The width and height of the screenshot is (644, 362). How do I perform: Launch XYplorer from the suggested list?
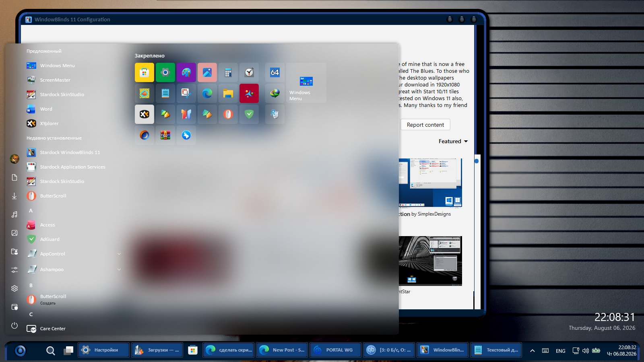(74, 123)
